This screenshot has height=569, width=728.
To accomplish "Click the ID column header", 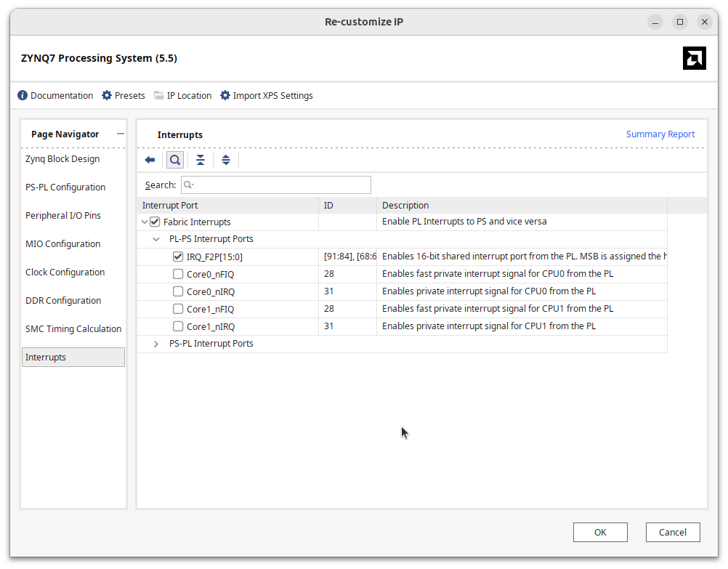I will click(x=347, y=206).
